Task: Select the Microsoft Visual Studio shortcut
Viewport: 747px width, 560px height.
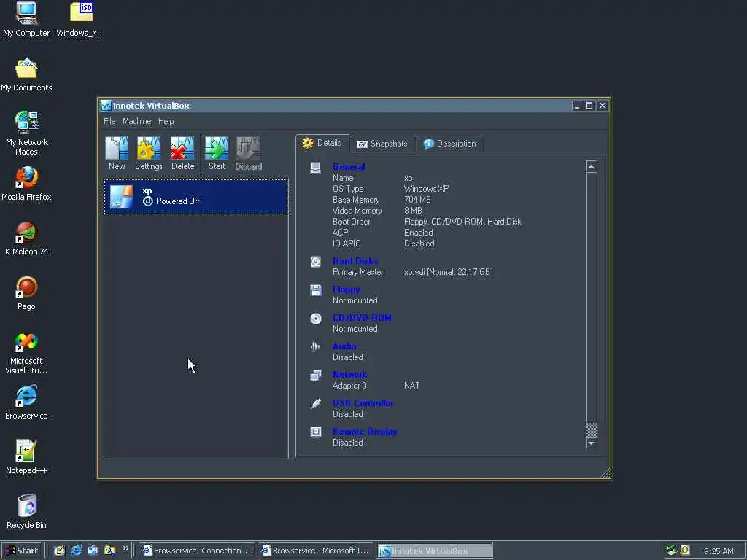Action: pyautogui.click(x=26, y=354)
